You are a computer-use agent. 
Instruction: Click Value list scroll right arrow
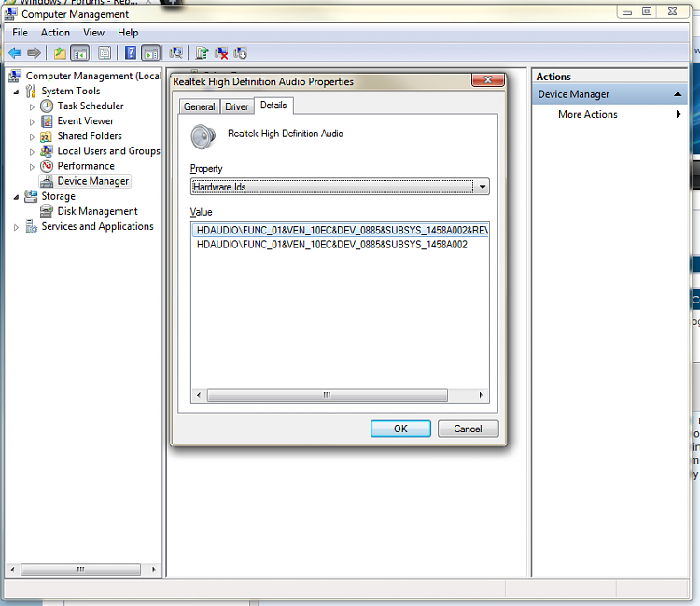pos(481,395)
